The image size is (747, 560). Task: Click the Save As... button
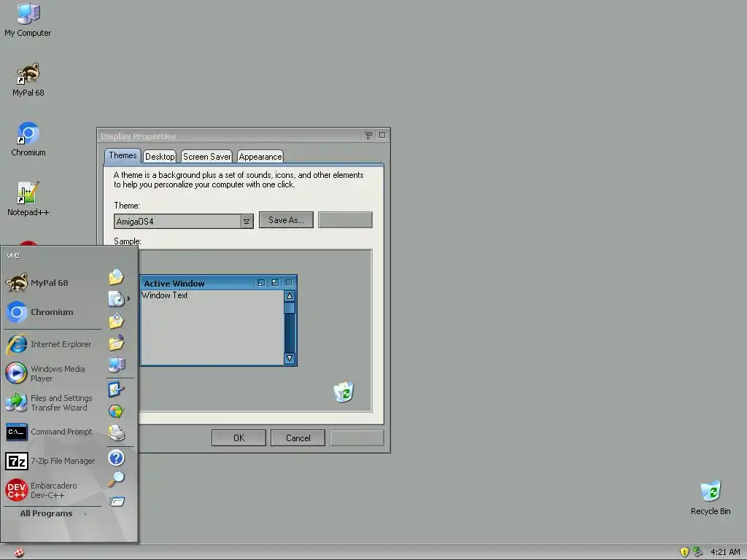(x=286, y=220)
